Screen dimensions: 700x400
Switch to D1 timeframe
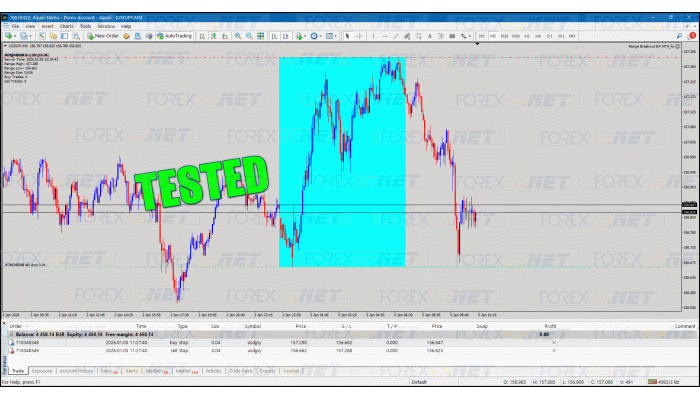(x=550, y=36)
